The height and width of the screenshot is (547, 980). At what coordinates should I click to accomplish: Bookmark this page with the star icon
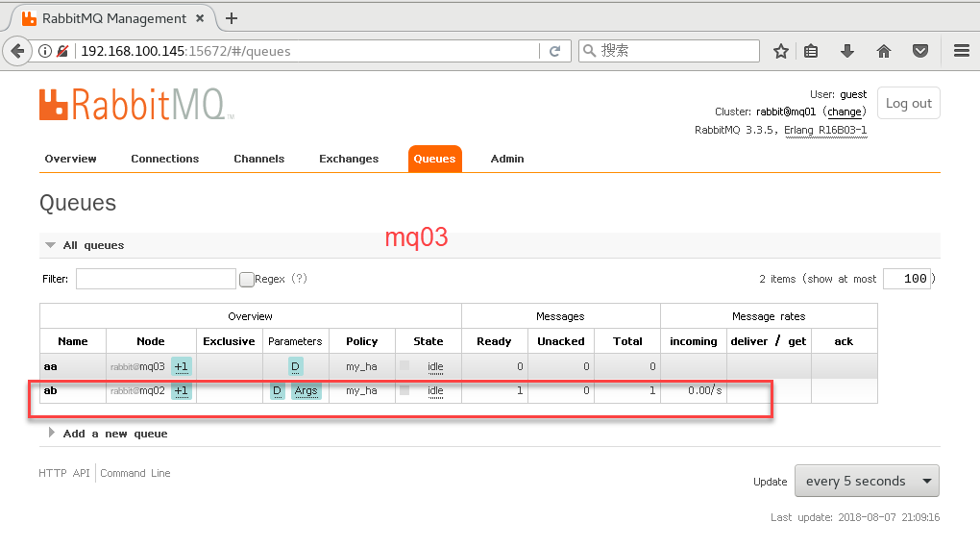[780, 51]
